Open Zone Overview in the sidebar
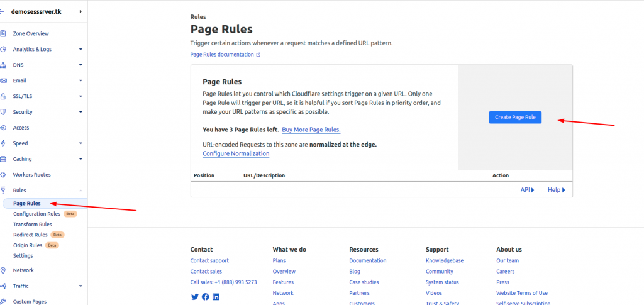Viewport: 644px width, 305px height. (31, 34)
